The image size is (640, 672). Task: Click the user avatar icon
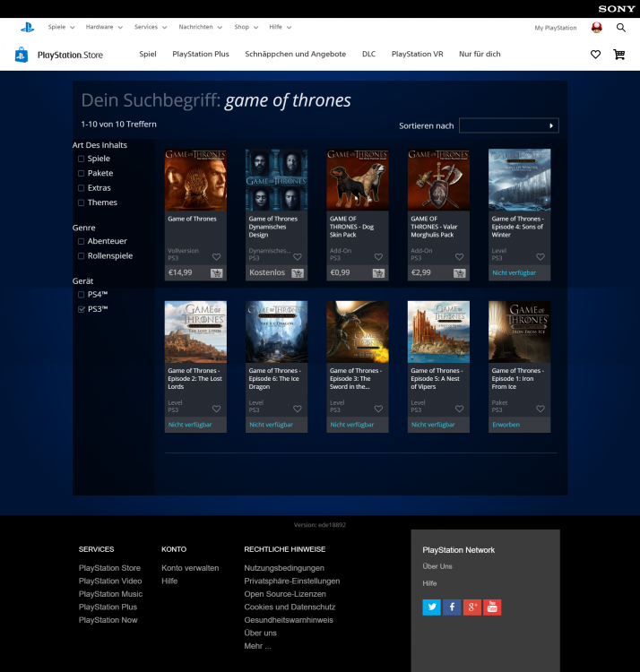coord(597,28)
